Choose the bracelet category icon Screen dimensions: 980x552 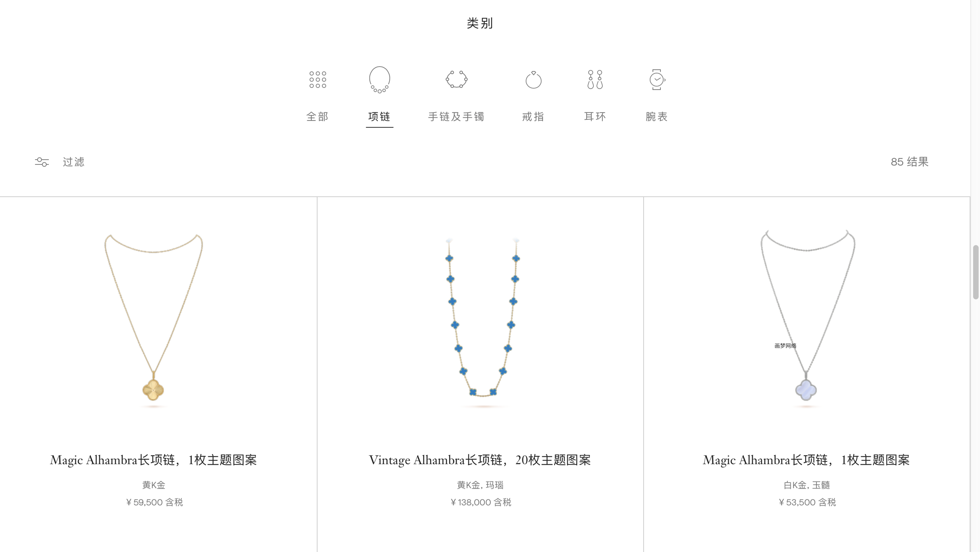[457, 80]
